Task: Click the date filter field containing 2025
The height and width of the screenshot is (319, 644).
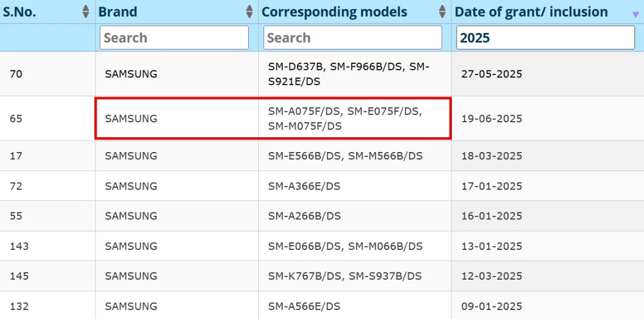Action: [x=546, y=38]
